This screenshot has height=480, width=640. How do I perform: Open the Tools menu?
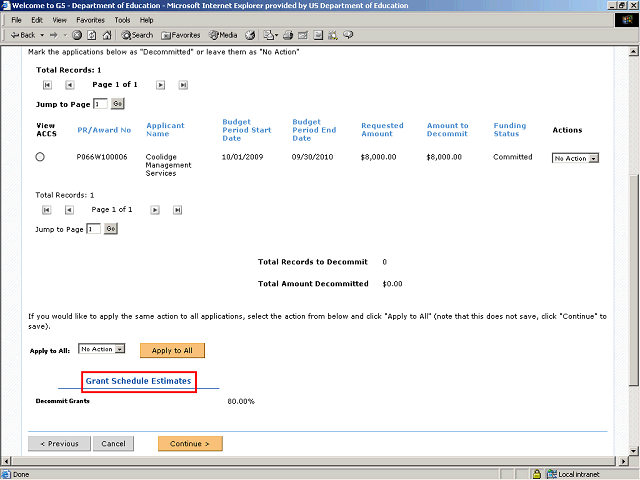122,20
